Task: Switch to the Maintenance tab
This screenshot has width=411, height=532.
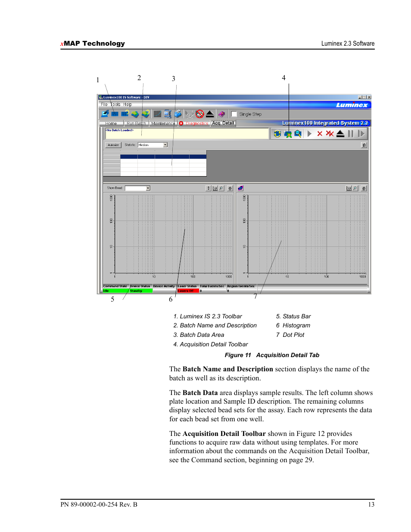Action: [x=163, y=124]
